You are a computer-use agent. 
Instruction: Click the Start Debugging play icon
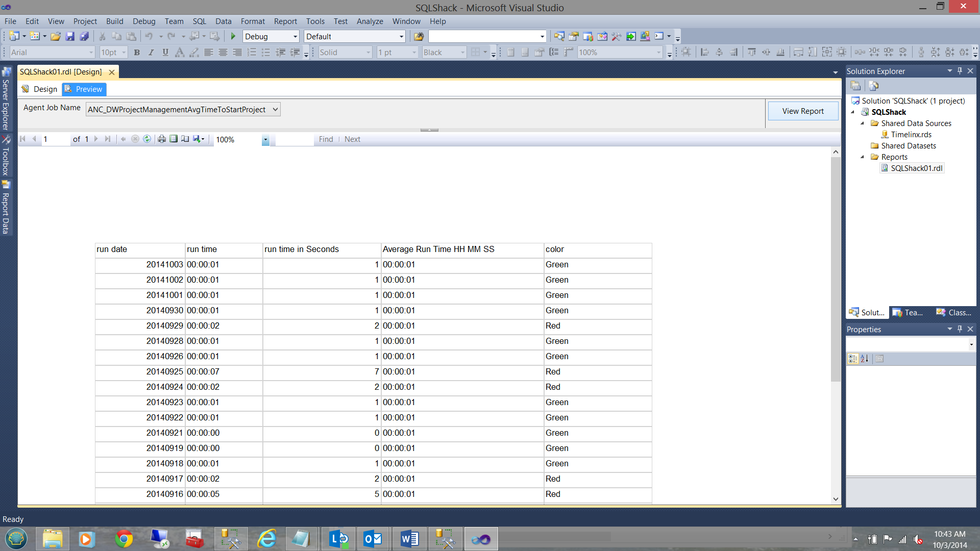[x=233, y=36]
